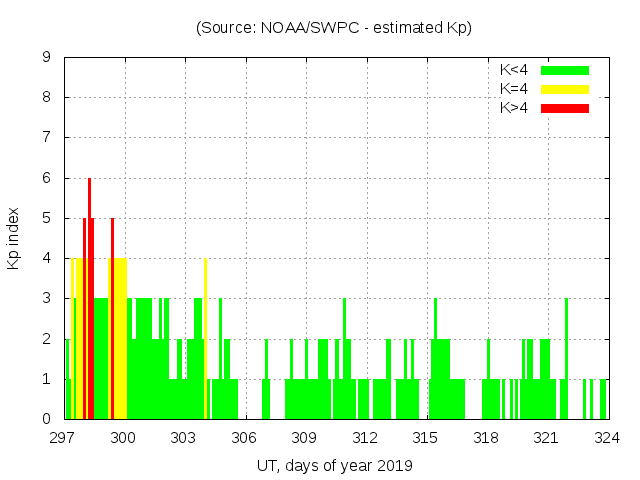Screen dimensions: 640x480
Task: Select the K>4 legend label
Action: coord(513,108)
